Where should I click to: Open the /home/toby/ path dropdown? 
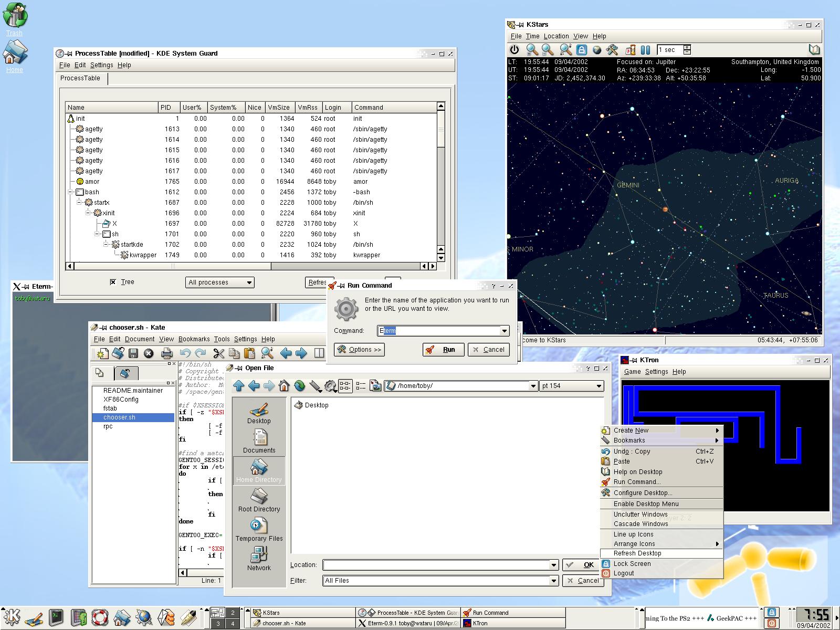(x=533, y=386)
